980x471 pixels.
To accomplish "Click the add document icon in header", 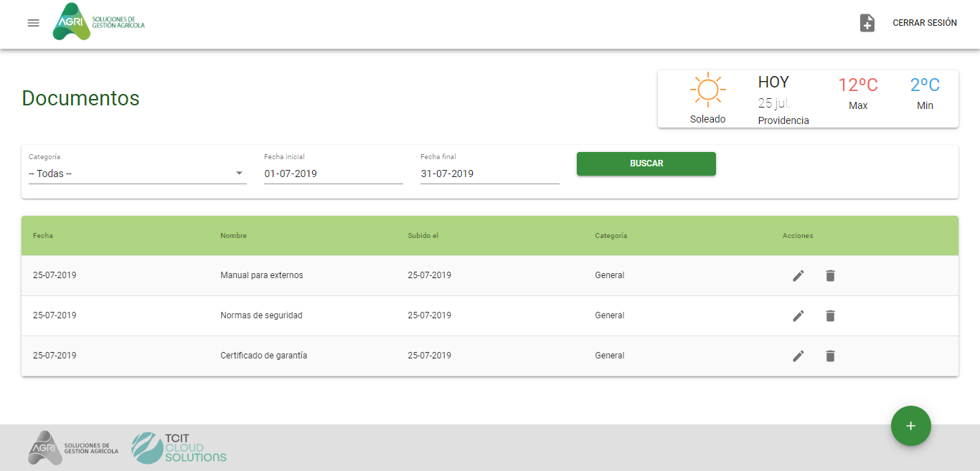I will (867, 23).
